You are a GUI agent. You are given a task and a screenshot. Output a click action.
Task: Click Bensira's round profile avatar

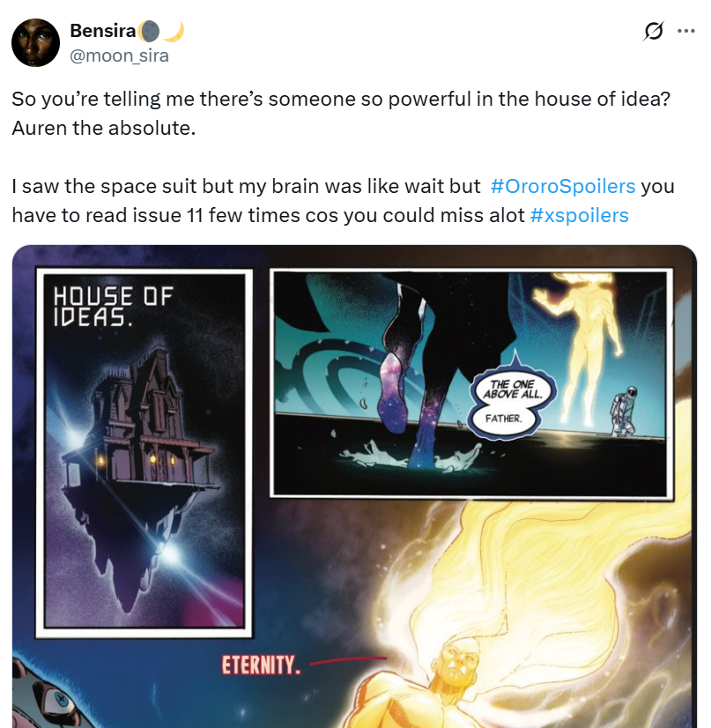[x=36, y=42]
